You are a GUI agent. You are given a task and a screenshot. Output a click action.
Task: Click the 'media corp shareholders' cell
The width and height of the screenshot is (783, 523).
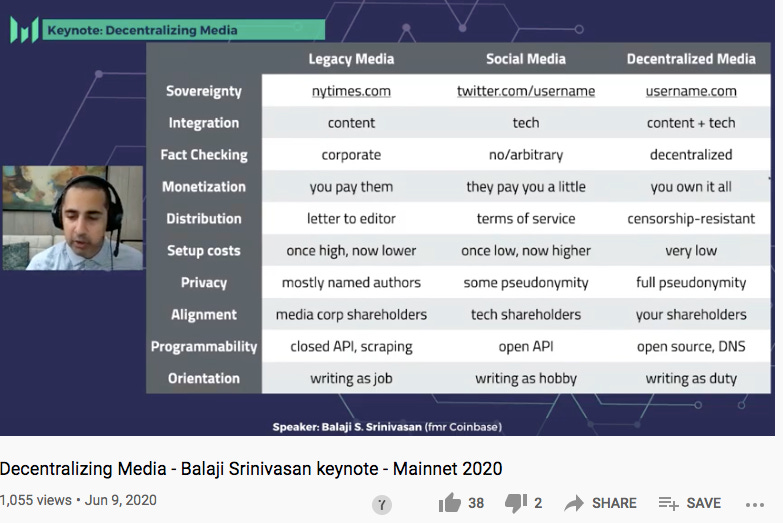tap(351, 315)
